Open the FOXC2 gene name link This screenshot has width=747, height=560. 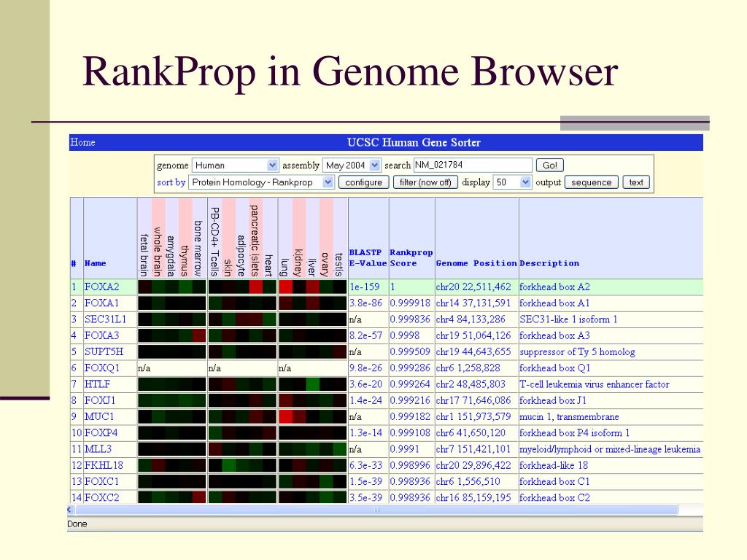pos(102,497)
